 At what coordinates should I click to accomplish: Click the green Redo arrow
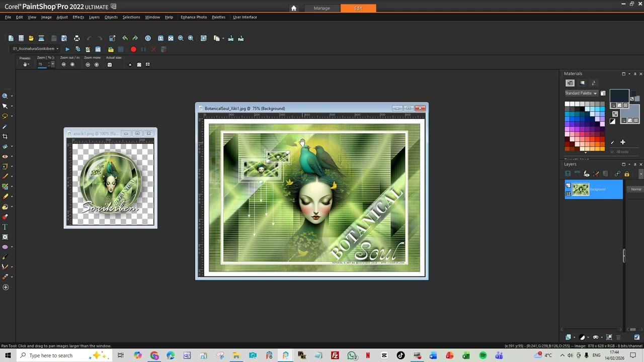click(x=135, y=38)
